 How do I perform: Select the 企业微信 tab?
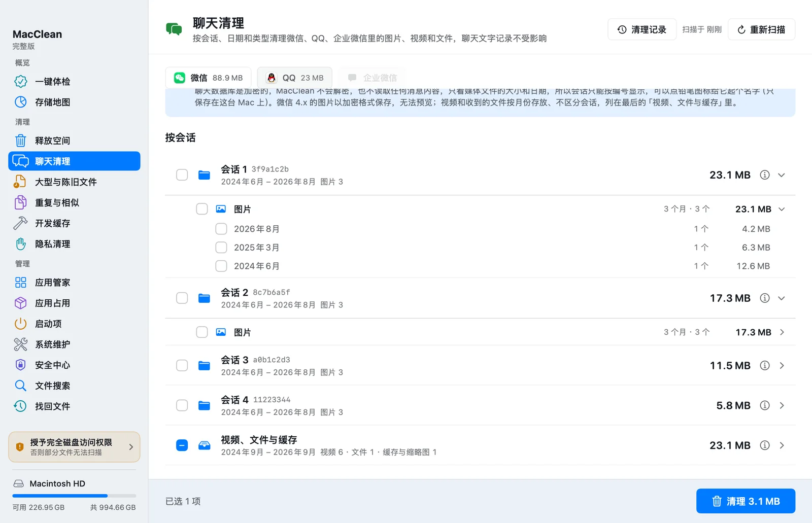[x=372, y=78]
